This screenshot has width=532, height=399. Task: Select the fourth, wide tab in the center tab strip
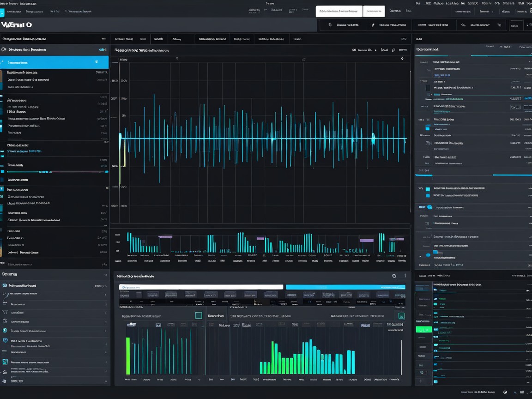coord(212,39)
